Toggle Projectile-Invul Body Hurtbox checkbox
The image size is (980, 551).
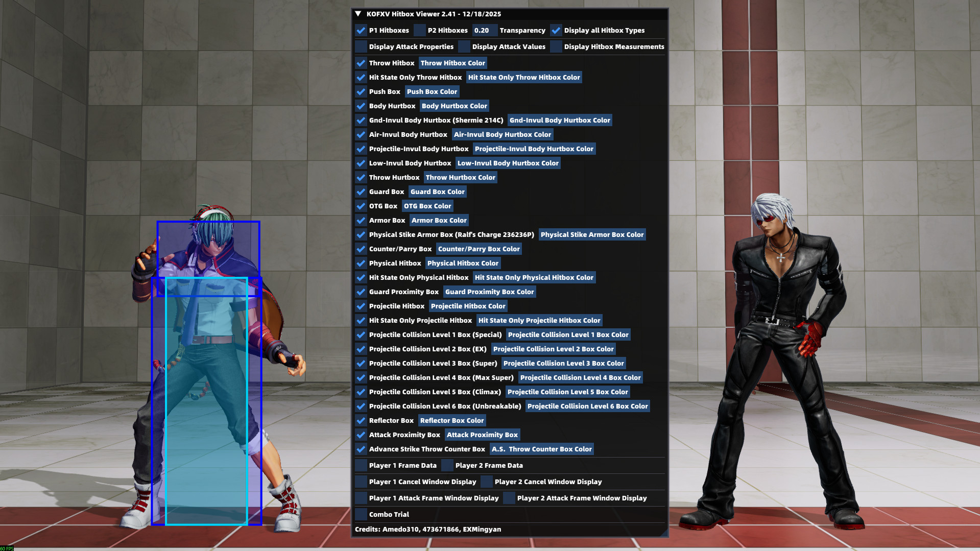click(361, 149)
